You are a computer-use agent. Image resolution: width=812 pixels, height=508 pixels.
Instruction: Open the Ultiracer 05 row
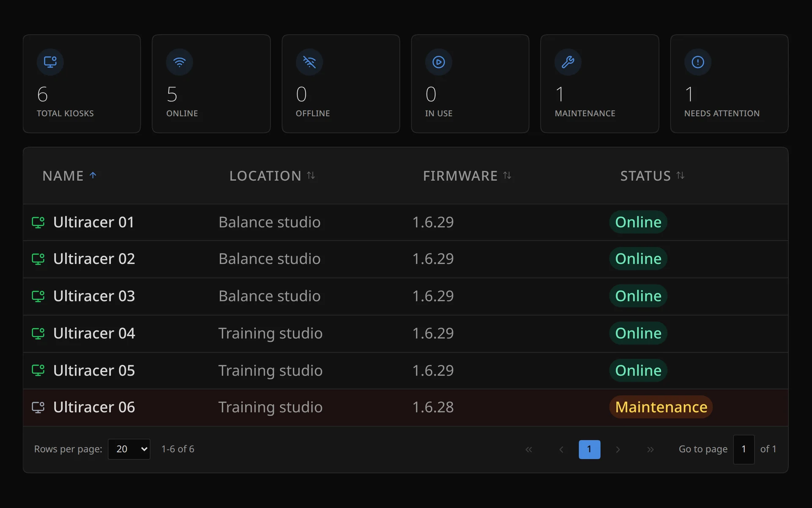coord(406,370)
